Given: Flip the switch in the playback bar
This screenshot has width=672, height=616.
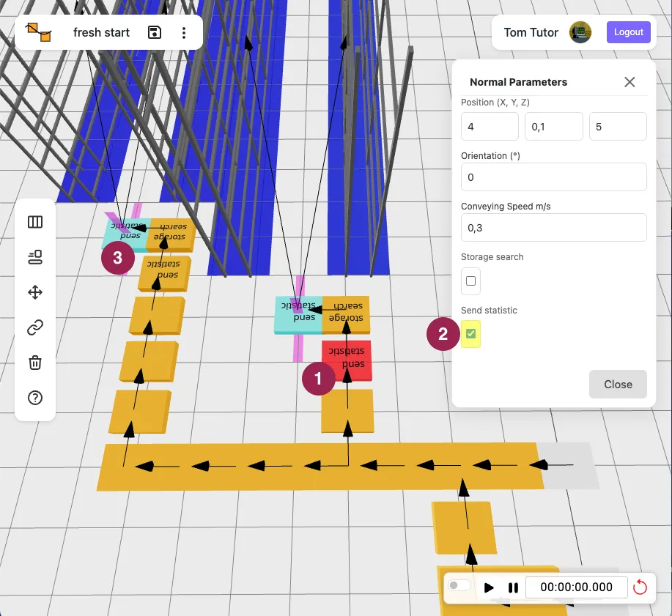Looking at the screenshot, I should [x=459, y=586].
